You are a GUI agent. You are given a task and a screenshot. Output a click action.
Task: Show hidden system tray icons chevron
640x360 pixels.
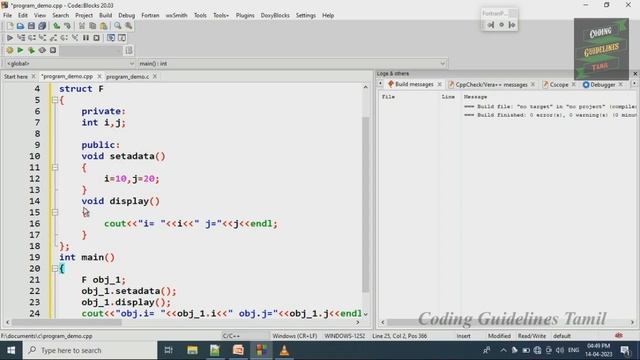pyautogui.click(x=503, y=350)
